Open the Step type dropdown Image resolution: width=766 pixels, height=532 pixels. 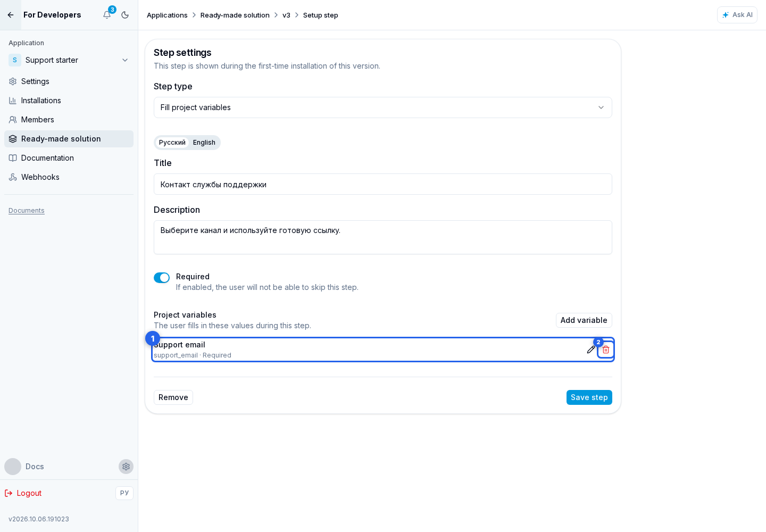pyautogui.click(x=382, y=107)
